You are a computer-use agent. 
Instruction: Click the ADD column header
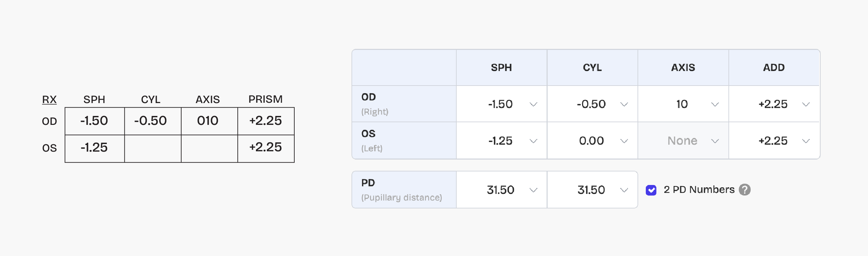pos(774,67)
